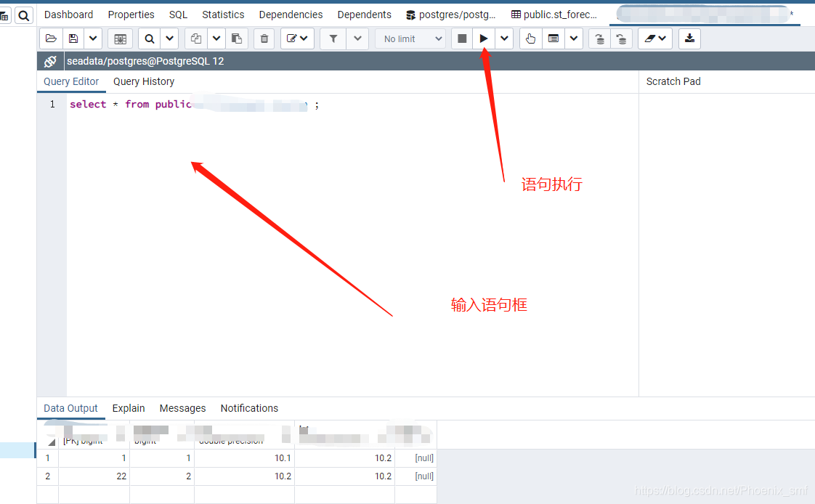Click the copy rows icon
Viewport: 815px width, 504px height.
[196, 38]
